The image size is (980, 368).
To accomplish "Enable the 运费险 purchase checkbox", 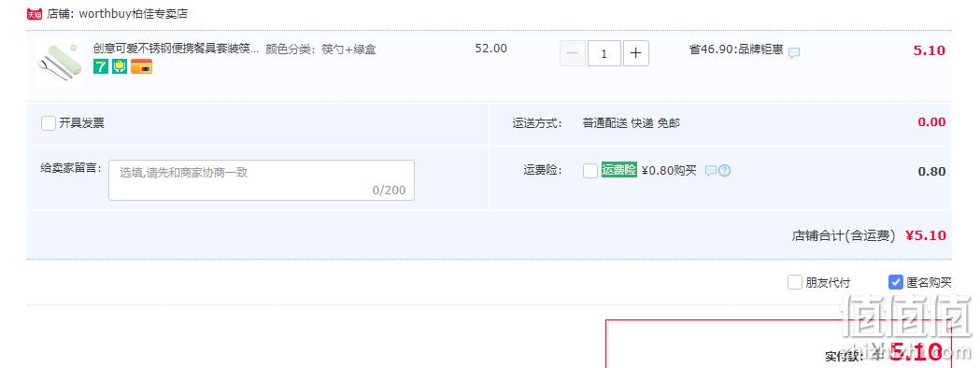I will 590,171.
